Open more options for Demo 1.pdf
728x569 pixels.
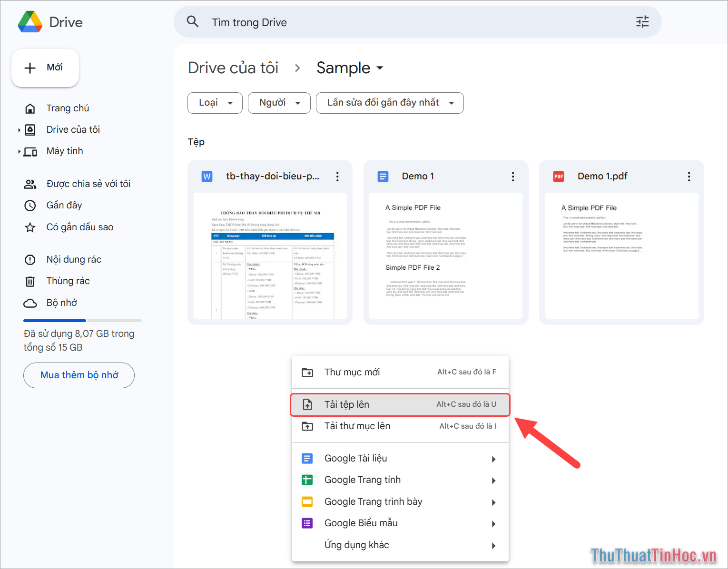689,177
